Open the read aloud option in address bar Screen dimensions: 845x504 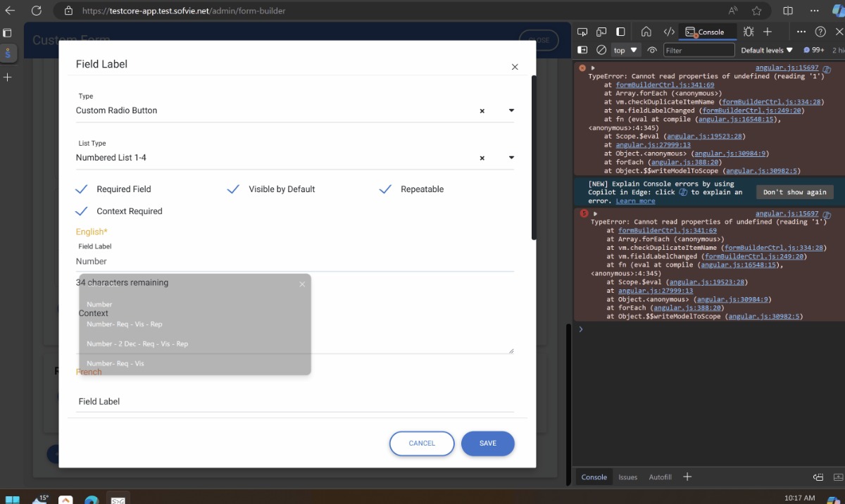click(x=733, y=11)
